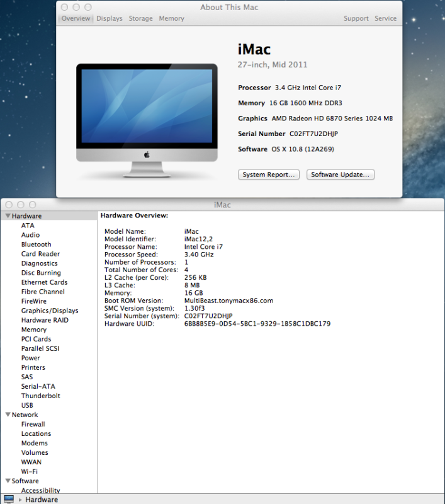Select Locations in the sidebar
This screenshot has width=445, height=504.
tap(36, 433)
